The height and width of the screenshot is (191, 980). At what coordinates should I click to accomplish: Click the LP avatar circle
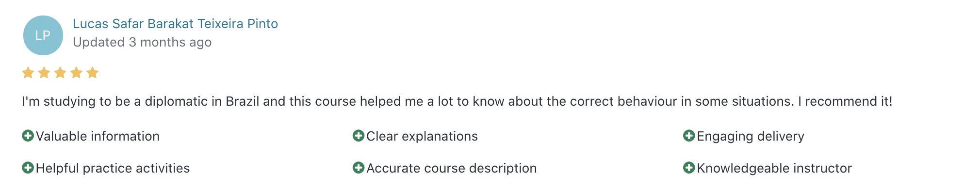(43, 35)
